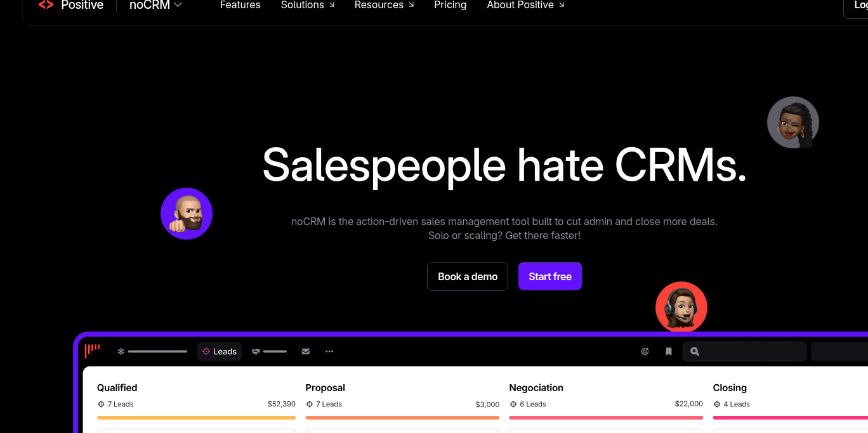Viewport: 868px width, 433px height.
Task: Click the Qualified stage yellow progress bar
Action: click(196, 418)
